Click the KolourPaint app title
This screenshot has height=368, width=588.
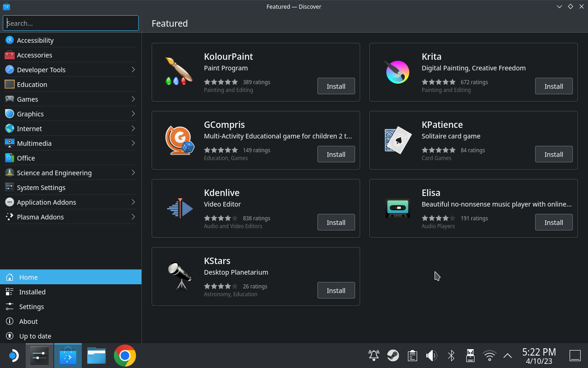[x=228, y=57]
